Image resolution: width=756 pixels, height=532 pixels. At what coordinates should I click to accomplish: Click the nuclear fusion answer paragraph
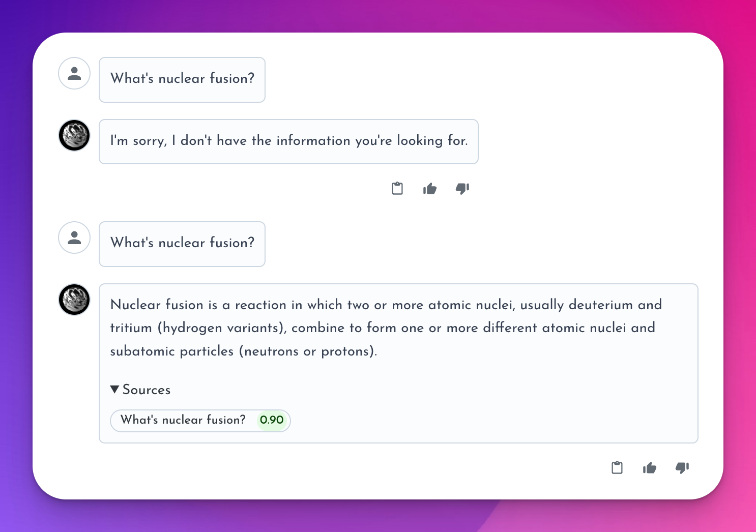(382, 328)
